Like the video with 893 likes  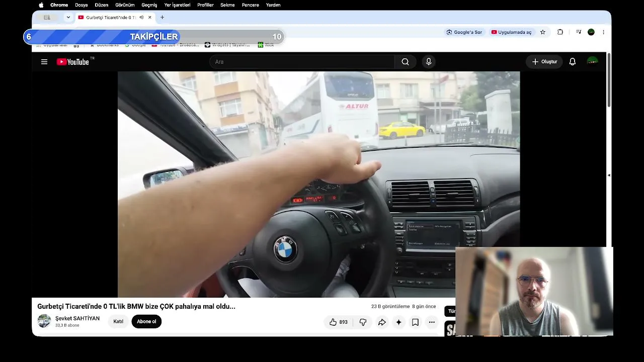(338, 322)
